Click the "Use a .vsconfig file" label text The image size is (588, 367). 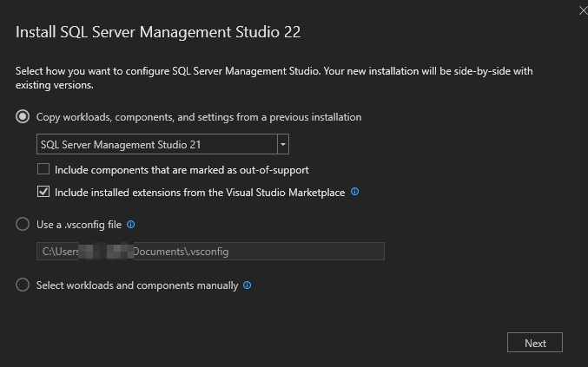click(x=79, y=224)
